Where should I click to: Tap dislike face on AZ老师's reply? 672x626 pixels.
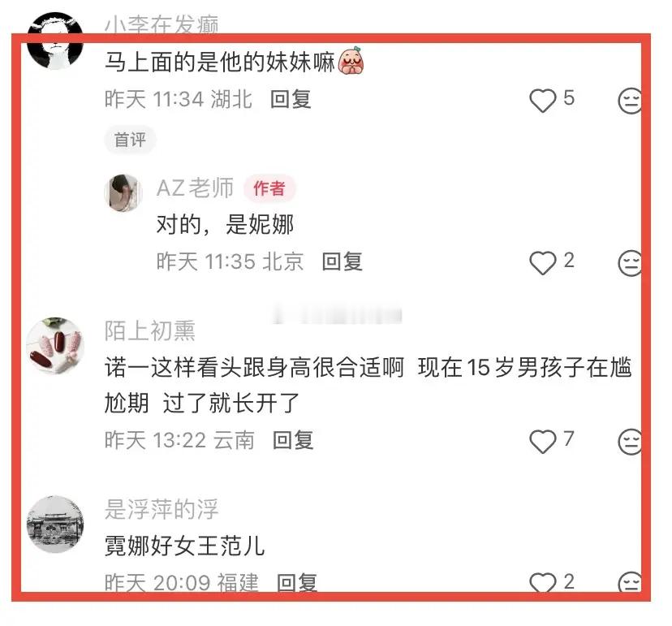click(630, 263)
